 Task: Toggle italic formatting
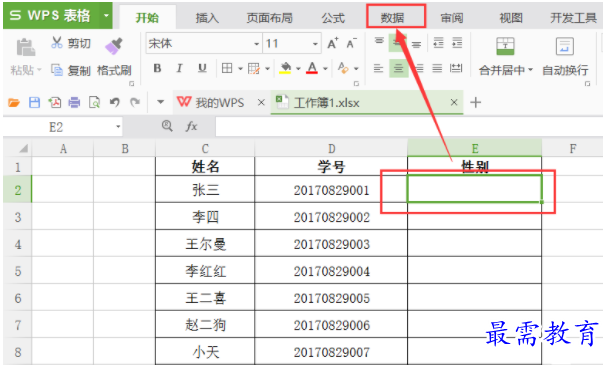coord(179,69)
